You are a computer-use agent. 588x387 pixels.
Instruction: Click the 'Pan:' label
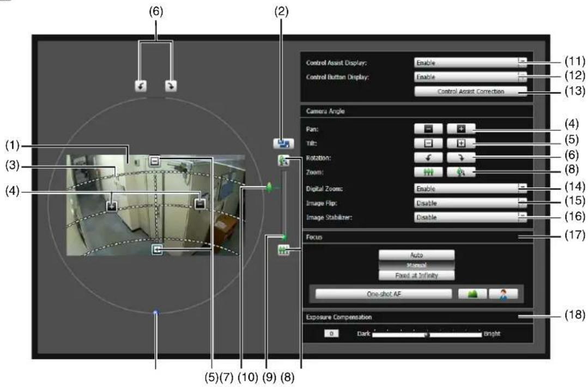(x=312, y=129)
